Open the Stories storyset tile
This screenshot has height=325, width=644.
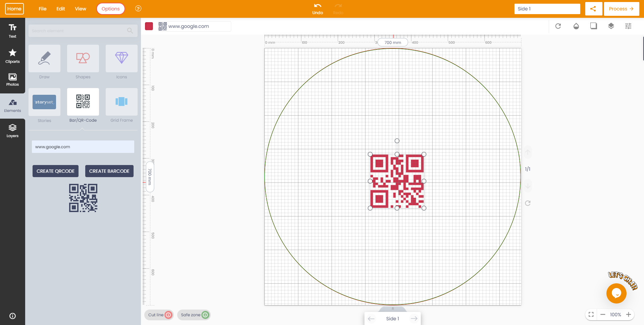tap(44, 102)
